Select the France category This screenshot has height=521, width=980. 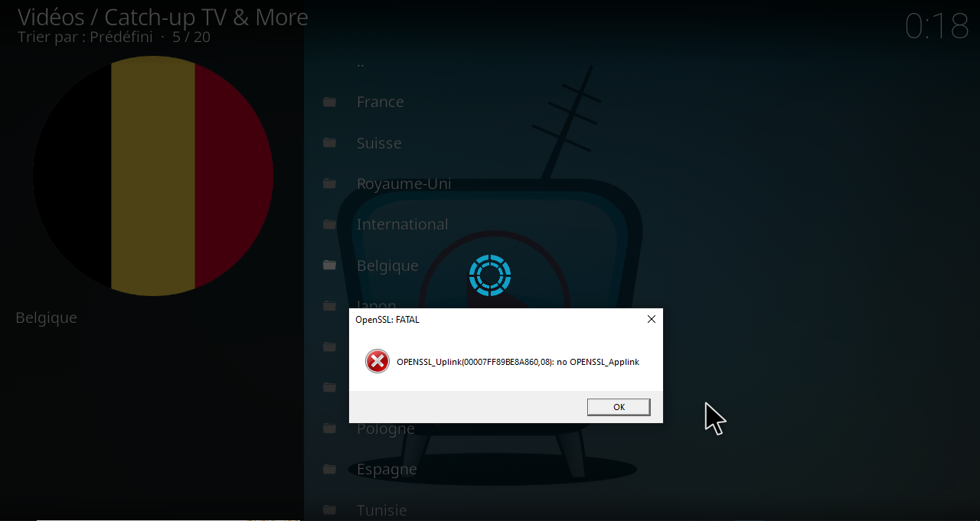[x=380, y=102]
